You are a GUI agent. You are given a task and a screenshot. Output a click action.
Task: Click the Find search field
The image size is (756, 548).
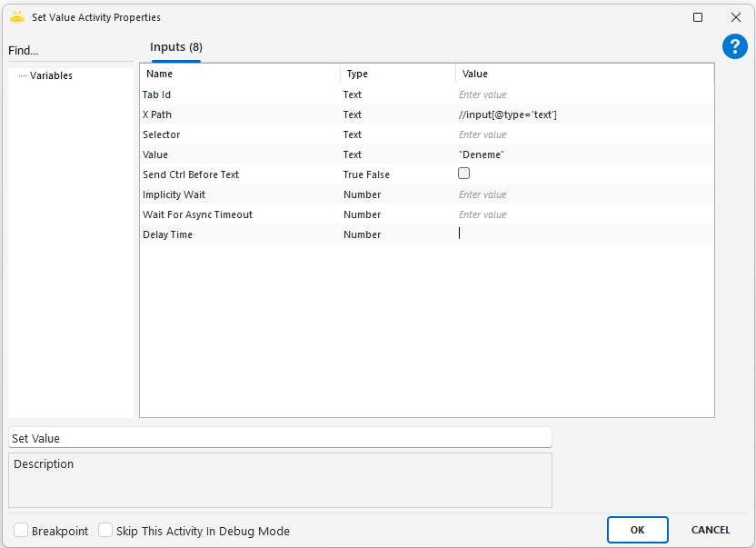tap(69, 51)
